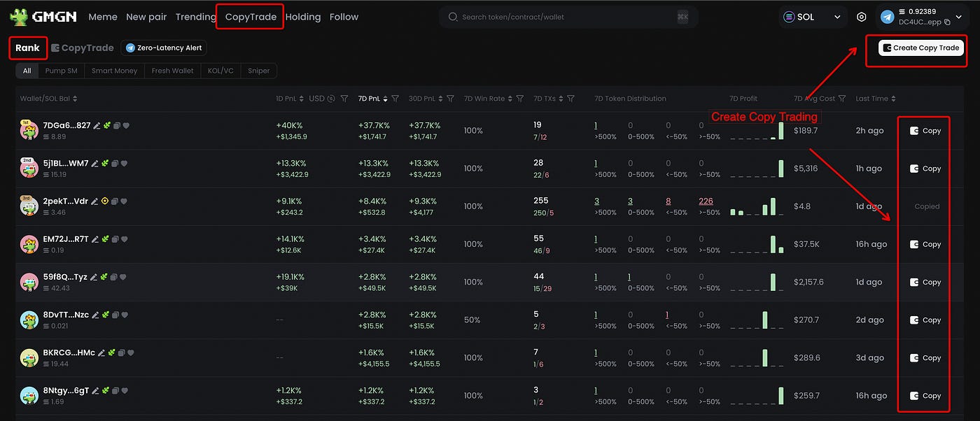Sort table by 7D Win Rate

coord(510,99)
